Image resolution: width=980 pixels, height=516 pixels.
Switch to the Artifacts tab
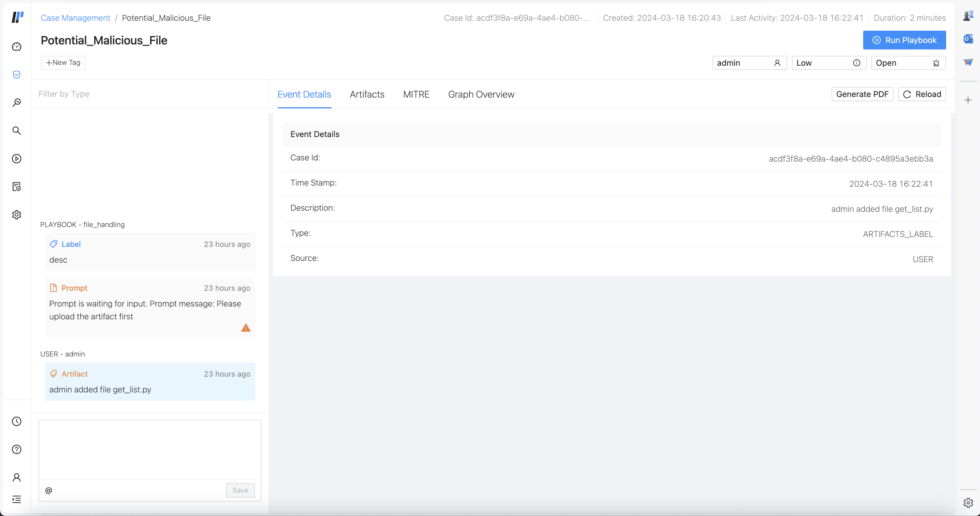[367, 94]
